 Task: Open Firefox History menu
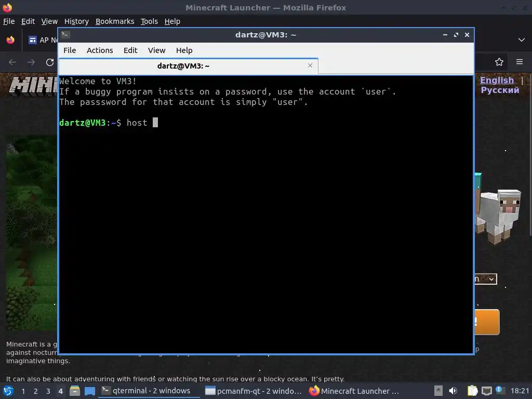76,21
